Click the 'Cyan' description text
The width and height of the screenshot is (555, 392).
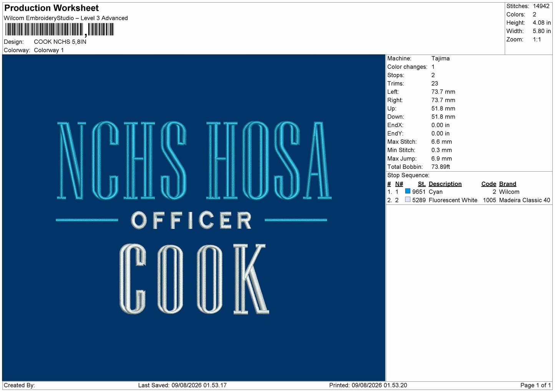click(x=436, y=192)
